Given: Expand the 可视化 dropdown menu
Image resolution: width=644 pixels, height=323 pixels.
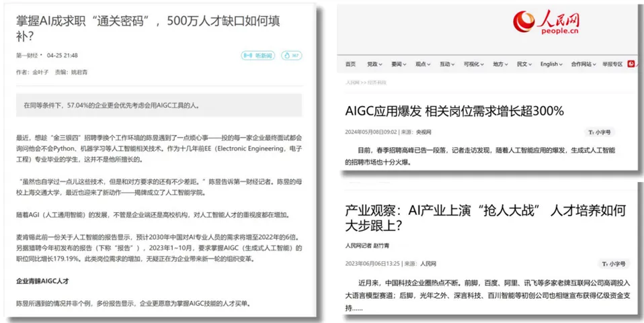Looking at the screenshot, I should point(474,64).
